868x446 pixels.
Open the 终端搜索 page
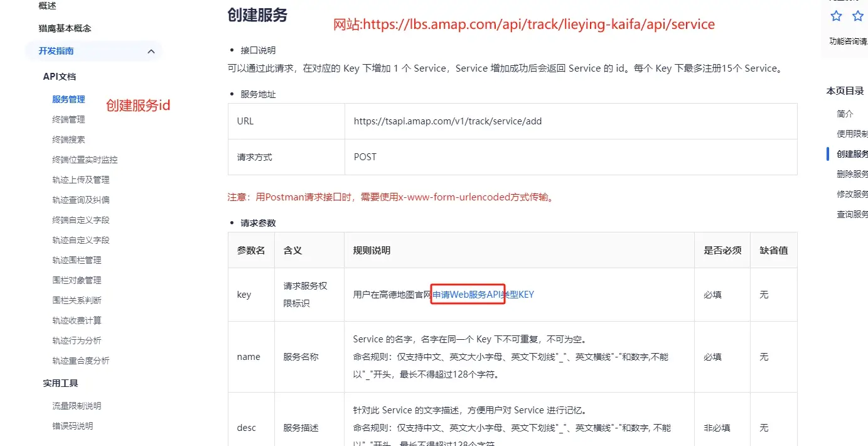[x=68, y=139]
